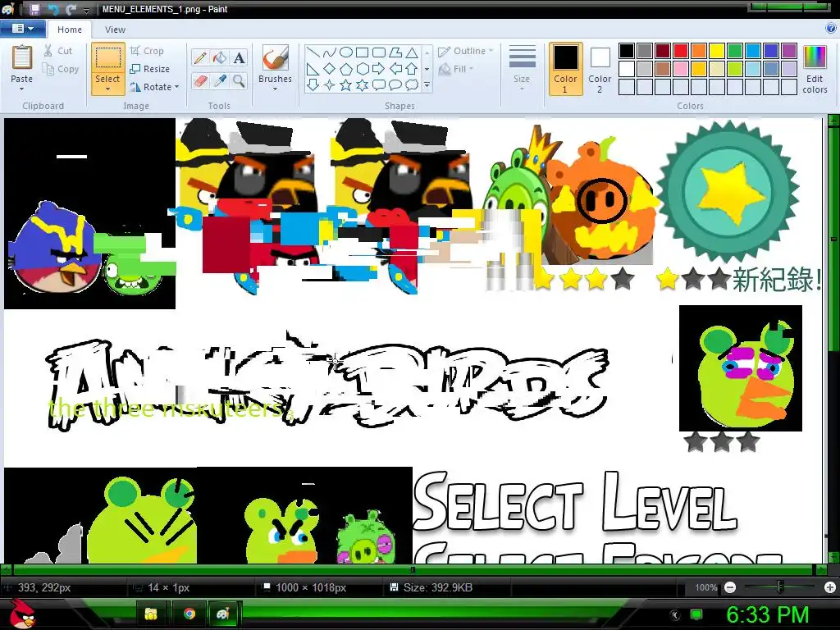
Task: Choose the Rectangle shape
Action: [362, 52]
